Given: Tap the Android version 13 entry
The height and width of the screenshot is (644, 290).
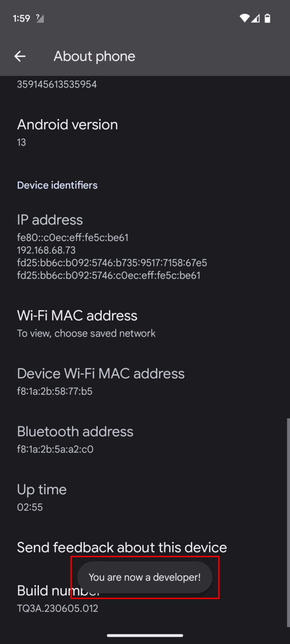Looking at the screenshot, I should 67,132.
